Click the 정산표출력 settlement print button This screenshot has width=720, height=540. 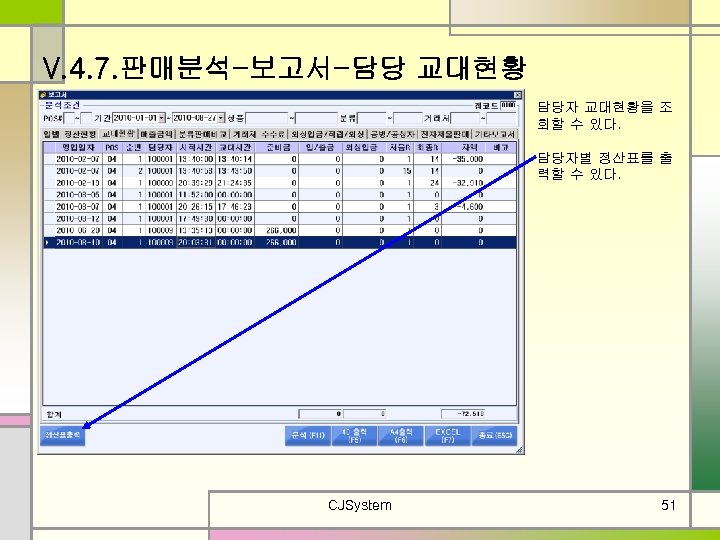[x=62, y=435]
